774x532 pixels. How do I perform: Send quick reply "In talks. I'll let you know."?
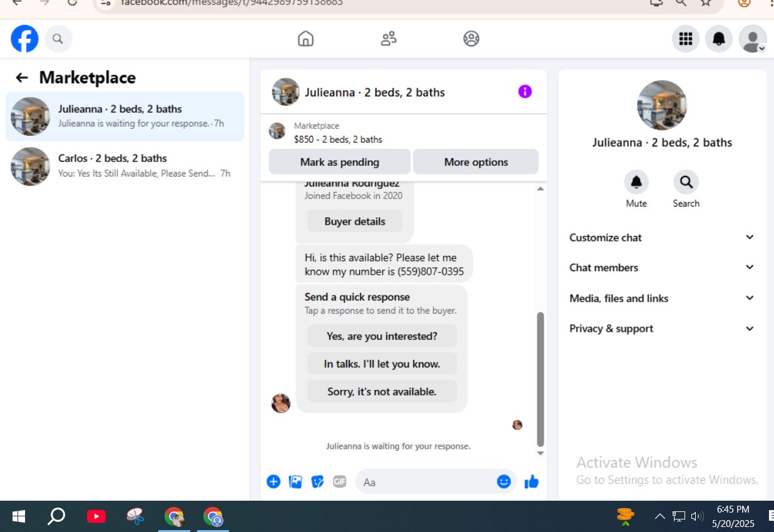coord(382,364)
